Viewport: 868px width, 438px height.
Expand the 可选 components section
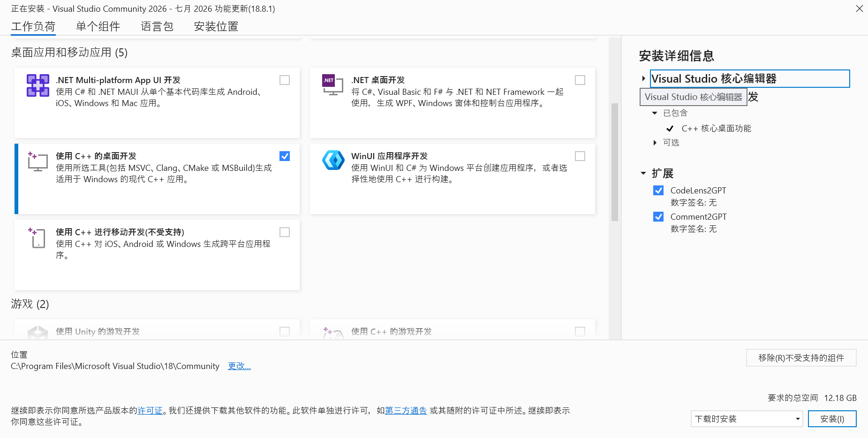(x=655, y=143)
